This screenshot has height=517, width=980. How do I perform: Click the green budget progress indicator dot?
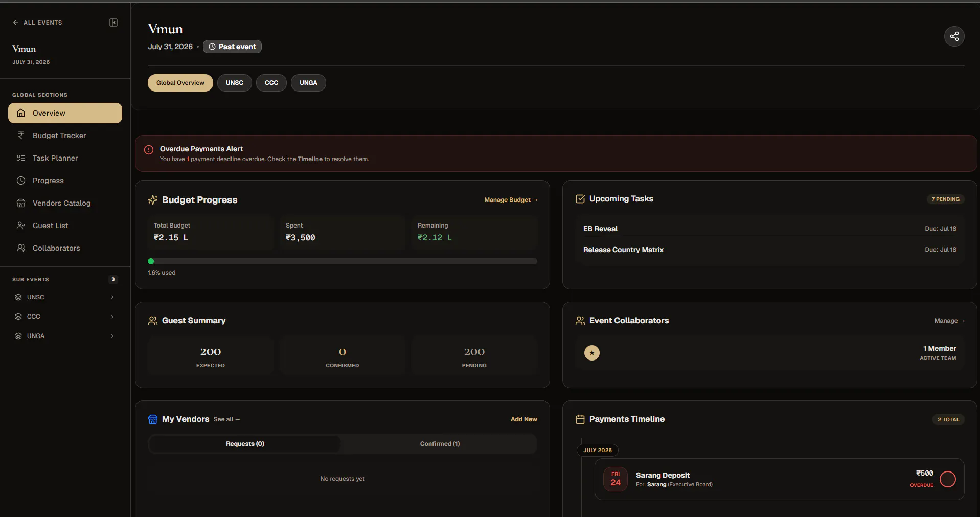151,261
